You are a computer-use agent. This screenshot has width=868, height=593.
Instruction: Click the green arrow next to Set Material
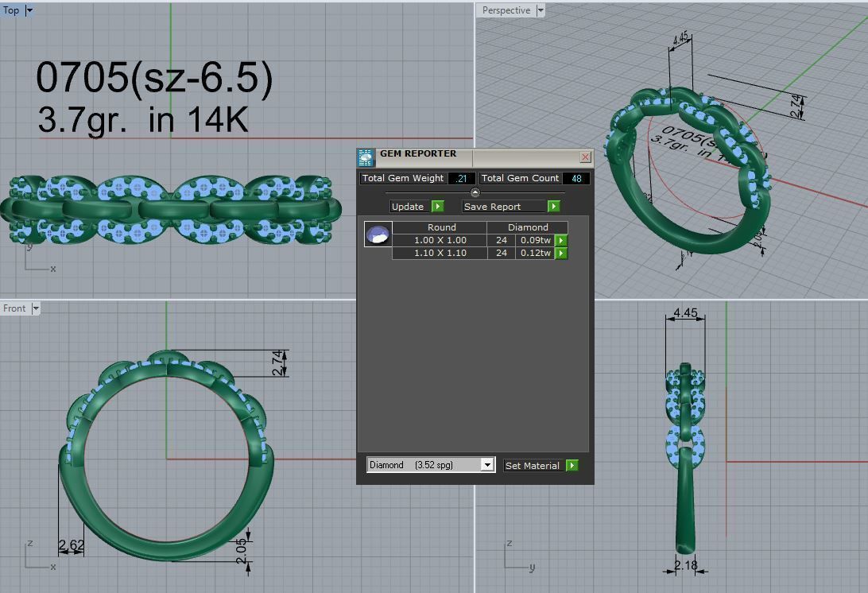[572, 466]
